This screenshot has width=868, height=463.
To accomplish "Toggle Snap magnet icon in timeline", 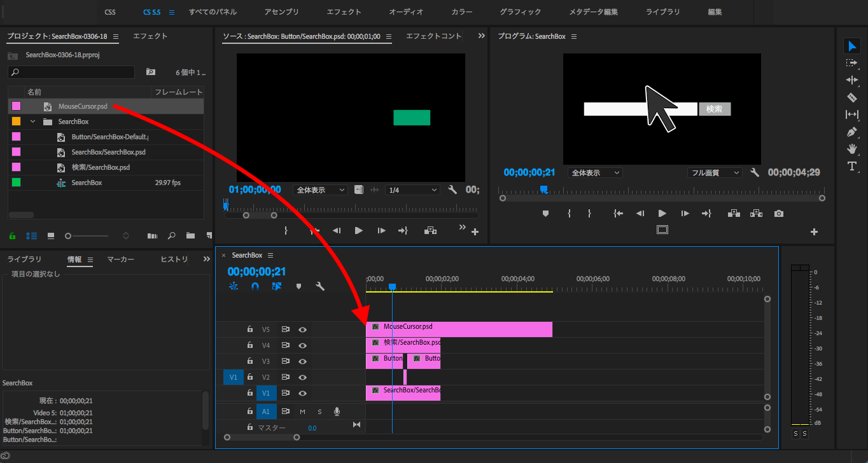I will click(255, 286).
